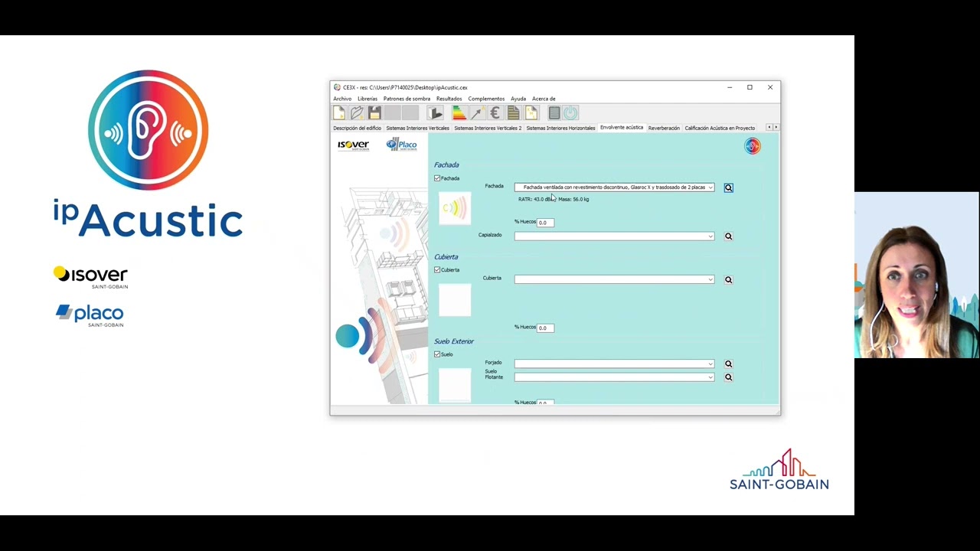Click the New file toolbar icon
This screenshot has width=980, height=551.
(339, 113)
